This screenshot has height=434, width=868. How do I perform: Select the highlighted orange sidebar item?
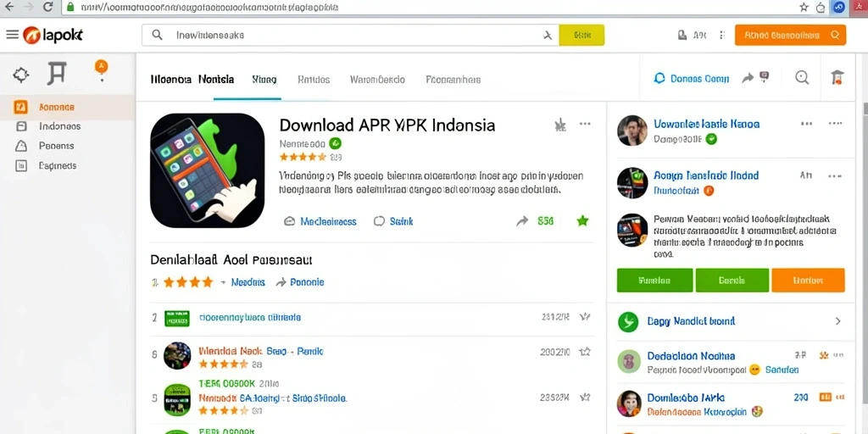[67, 108]
